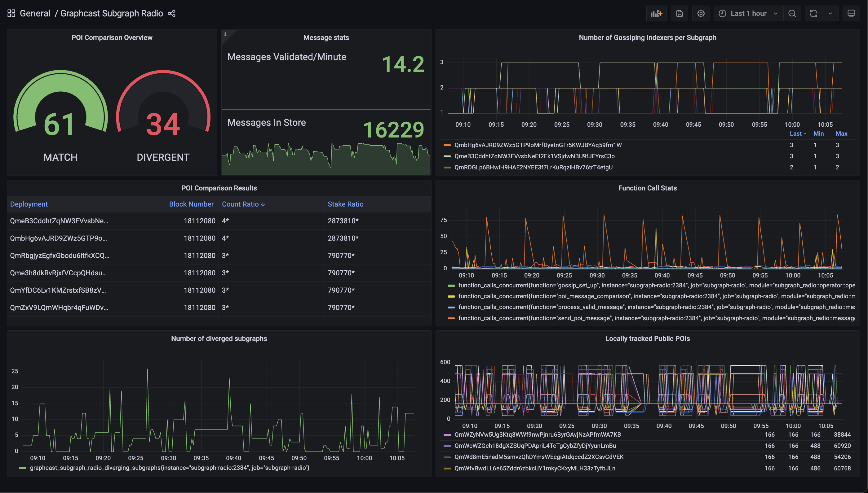Click the dashboard settings gear icon
The width and height of the screenshot is (868, 493).
tap(701, 13)
